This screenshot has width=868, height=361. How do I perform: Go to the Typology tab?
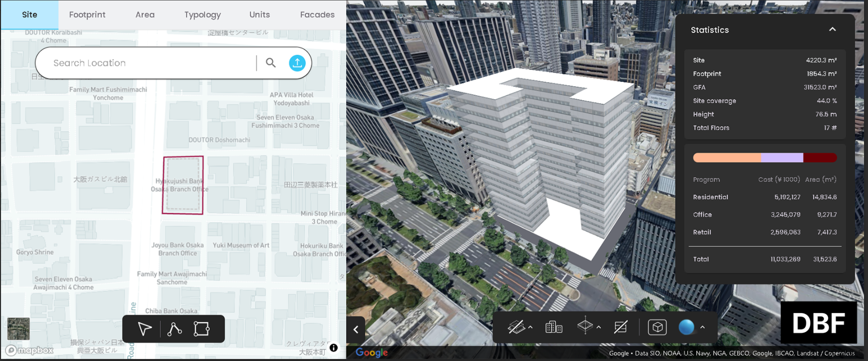(202, 14)
